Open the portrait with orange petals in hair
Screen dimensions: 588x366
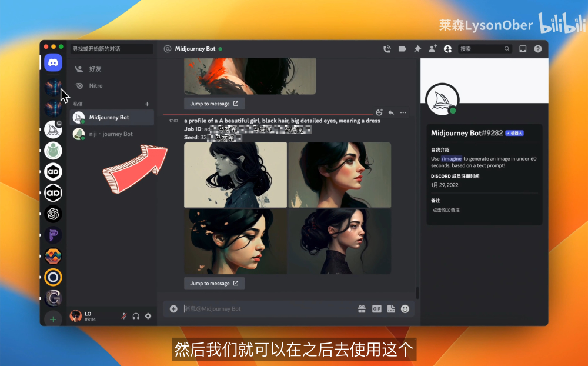pos(236,241)
